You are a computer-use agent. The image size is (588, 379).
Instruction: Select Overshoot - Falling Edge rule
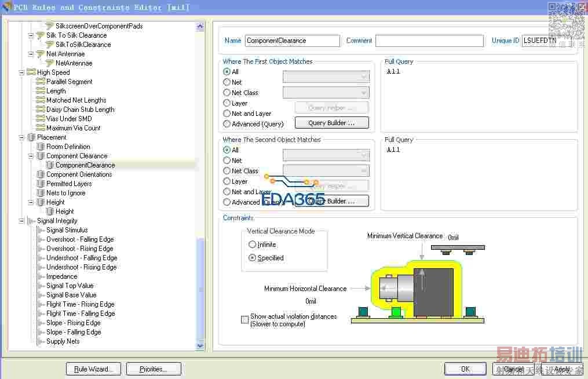(81, 239)
